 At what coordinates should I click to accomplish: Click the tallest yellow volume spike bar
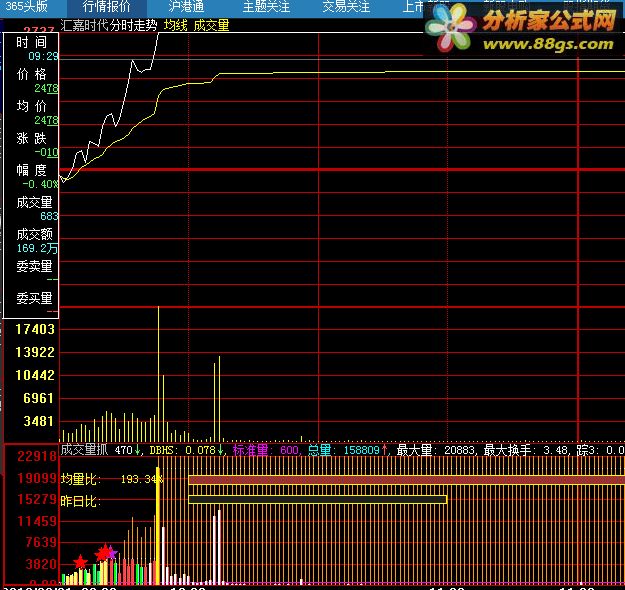(158, 374)
